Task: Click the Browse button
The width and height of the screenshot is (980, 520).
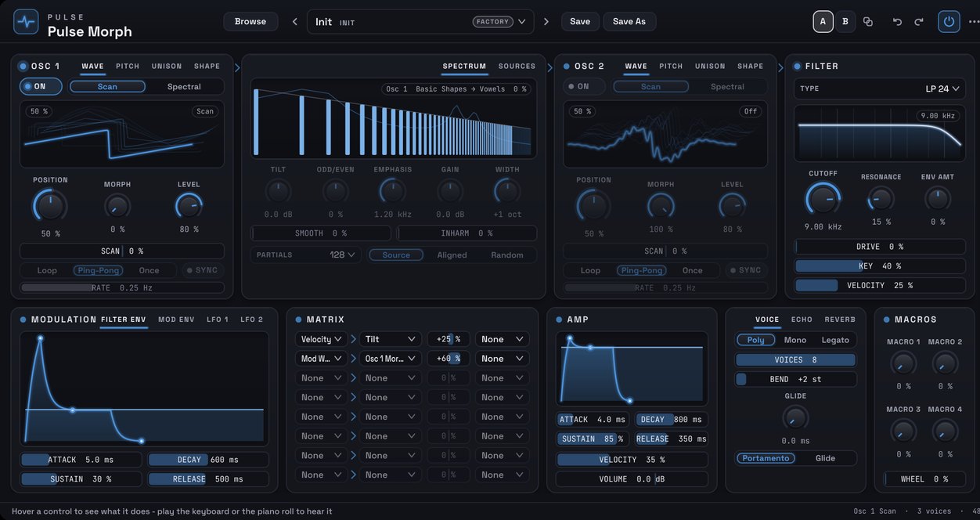Action: pyautogui.click(x=250, y=22)
